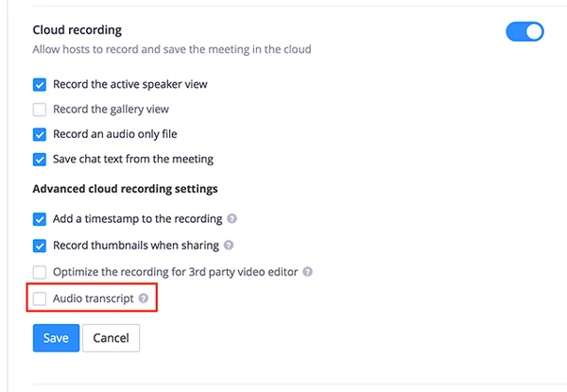567x392 pixels.
Task: Disable Save chat text from the meeting
Action: coord(40,160)
